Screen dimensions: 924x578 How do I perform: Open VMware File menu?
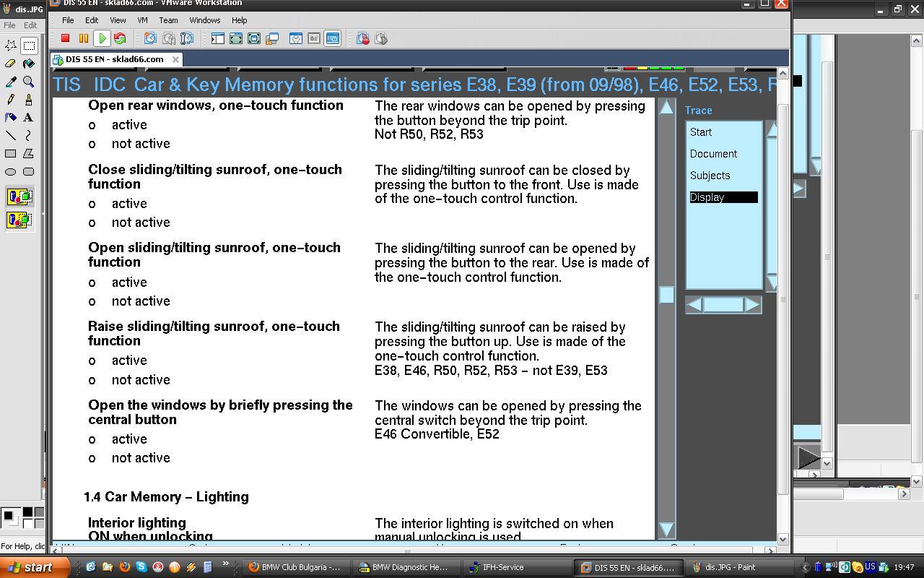(x=68, y=20)
